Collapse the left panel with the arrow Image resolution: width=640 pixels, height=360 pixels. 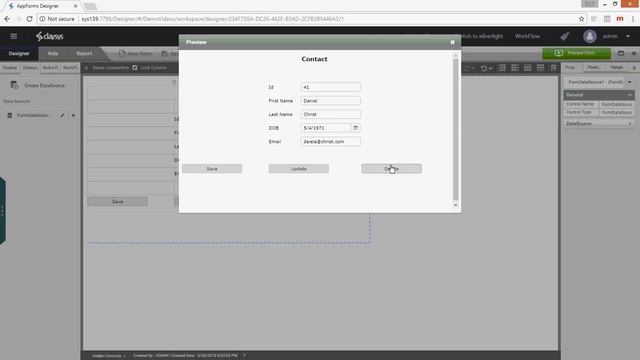tap(86, 68)
